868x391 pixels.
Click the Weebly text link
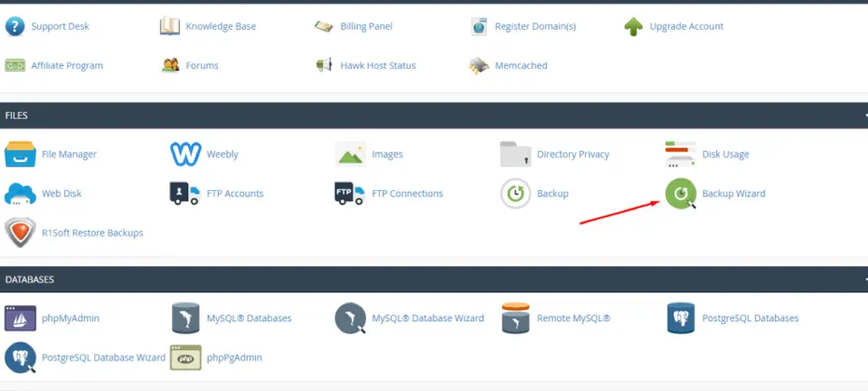point(222,154)
